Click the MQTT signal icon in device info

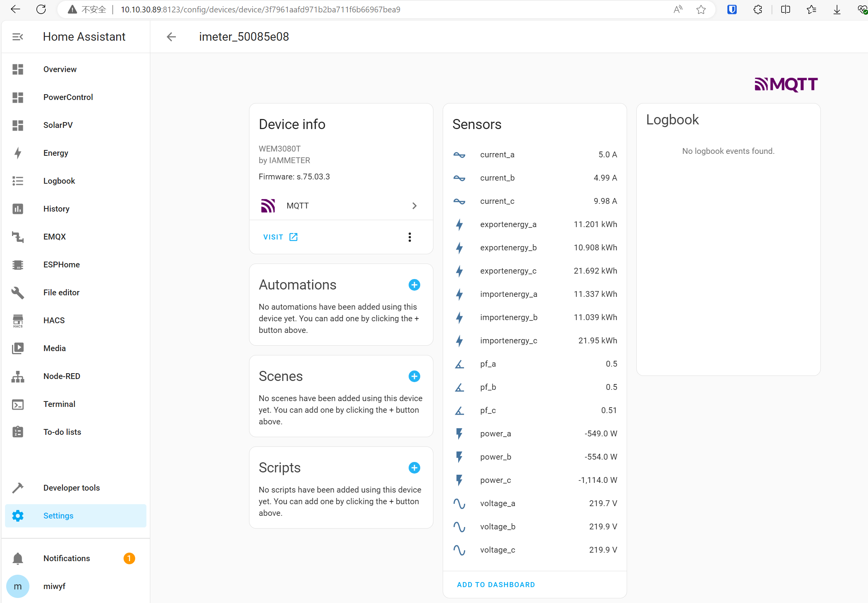click(x=268, y=205)
